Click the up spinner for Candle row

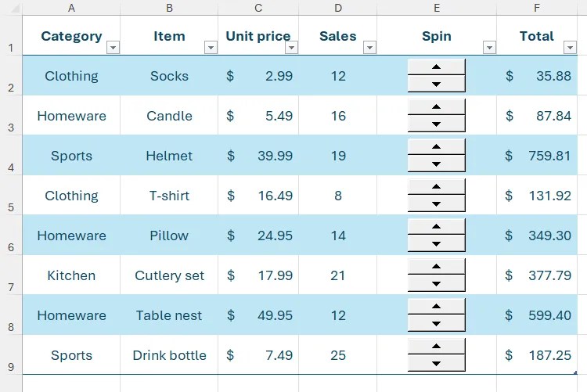(x=437, y=107)
